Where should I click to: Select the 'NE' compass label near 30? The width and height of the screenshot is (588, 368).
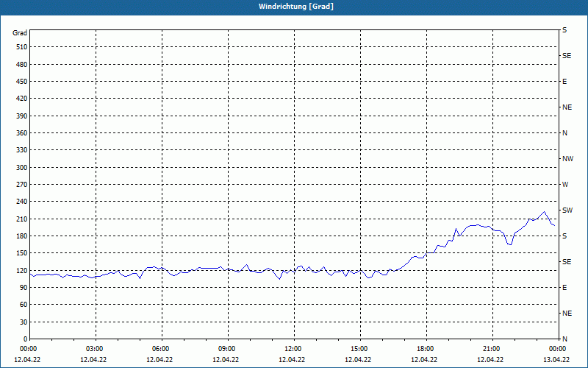click(x=567, y=314)
